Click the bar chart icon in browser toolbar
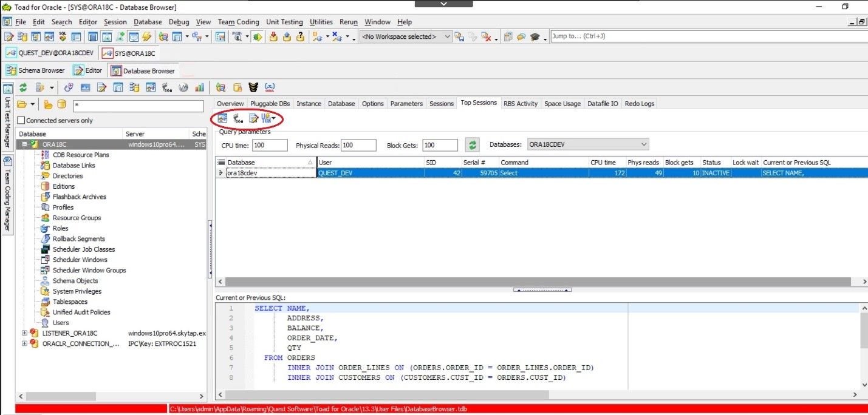The width and height of the screenshot is (868, 415). pyautogui.click(x=200, y=87)
